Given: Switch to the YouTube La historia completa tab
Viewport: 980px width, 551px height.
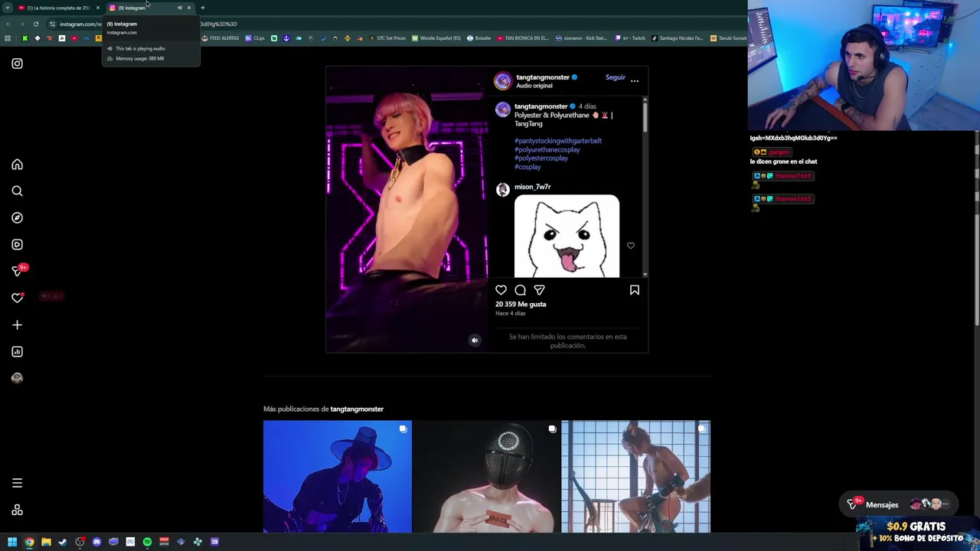Looking at the screenshot, I should (x=57, y=8).
